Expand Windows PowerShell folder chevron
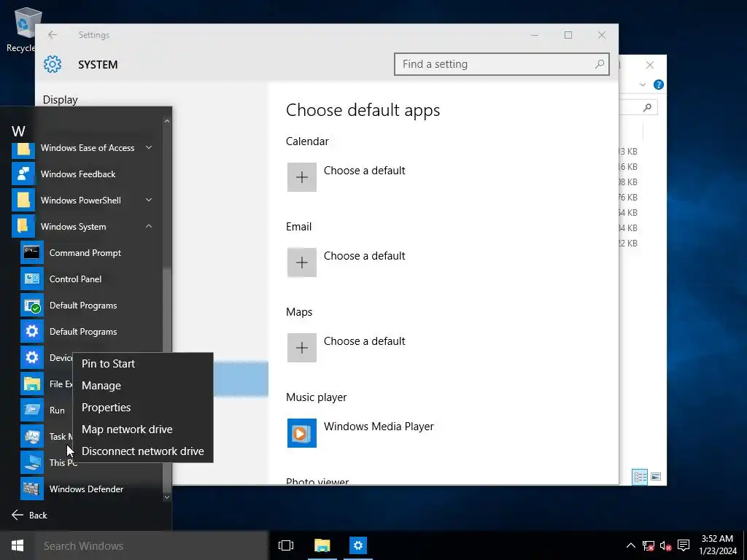 click(x=149, y=200)
